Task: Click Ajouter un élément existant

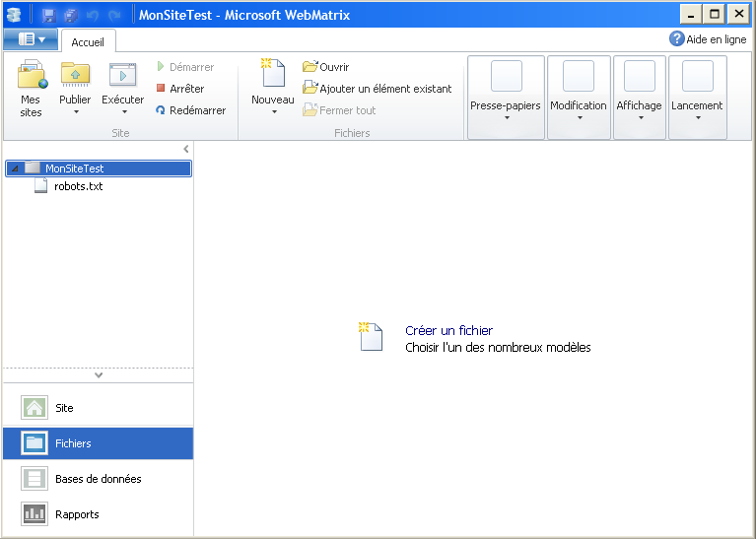Action: coord(378,89)
